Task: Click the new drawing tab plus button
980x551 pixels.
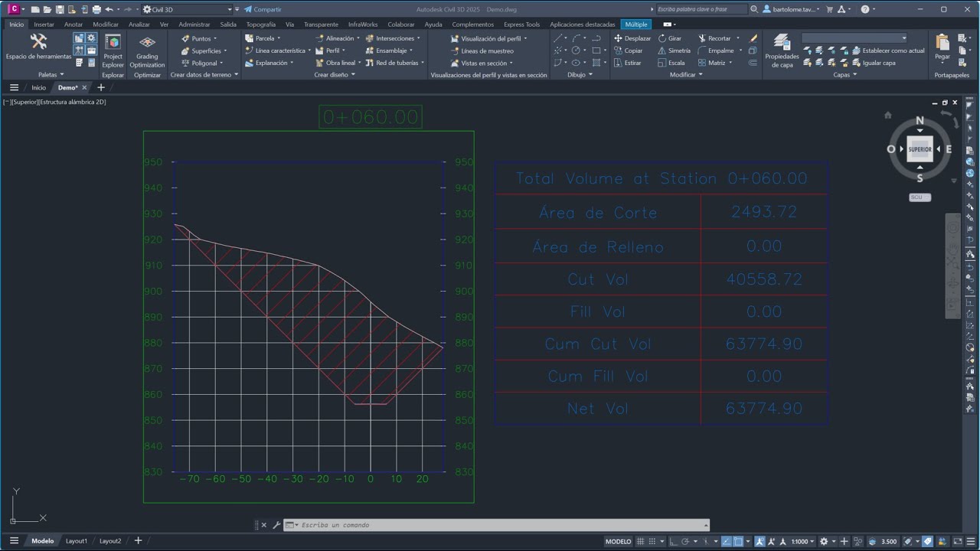Action: pos(100,87)
